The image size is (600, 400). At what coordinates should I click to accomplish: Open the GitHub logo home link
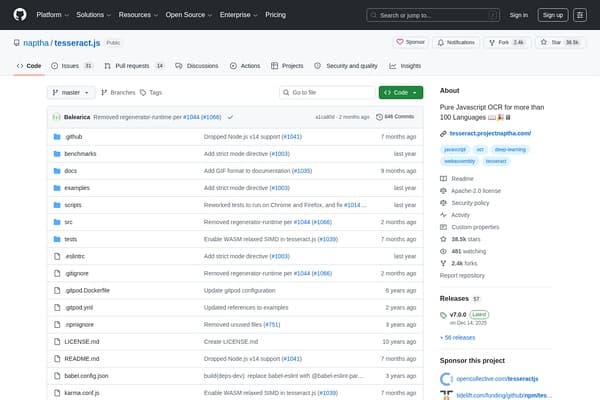[x=20, y=15]
